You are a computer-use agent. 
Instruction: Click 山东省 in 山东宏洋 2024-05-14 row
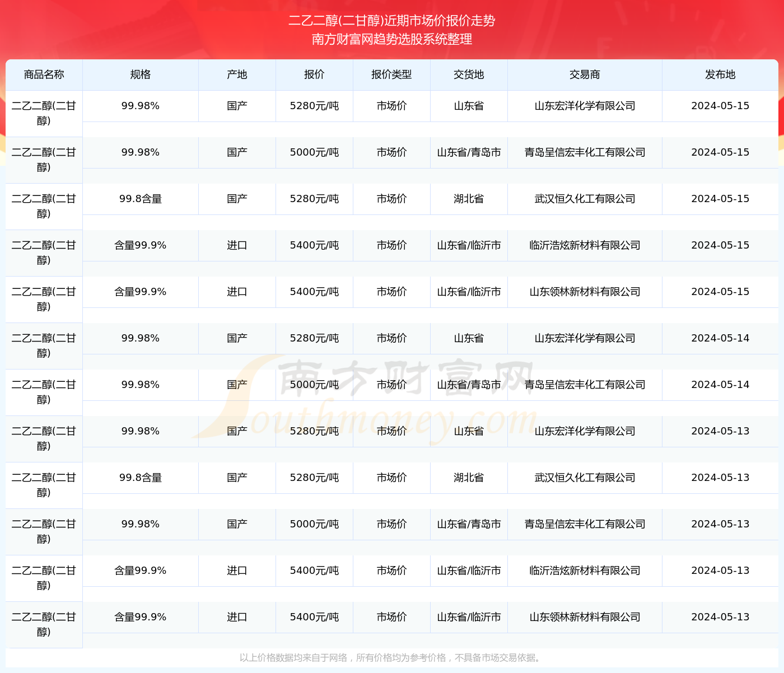[469, 338]
